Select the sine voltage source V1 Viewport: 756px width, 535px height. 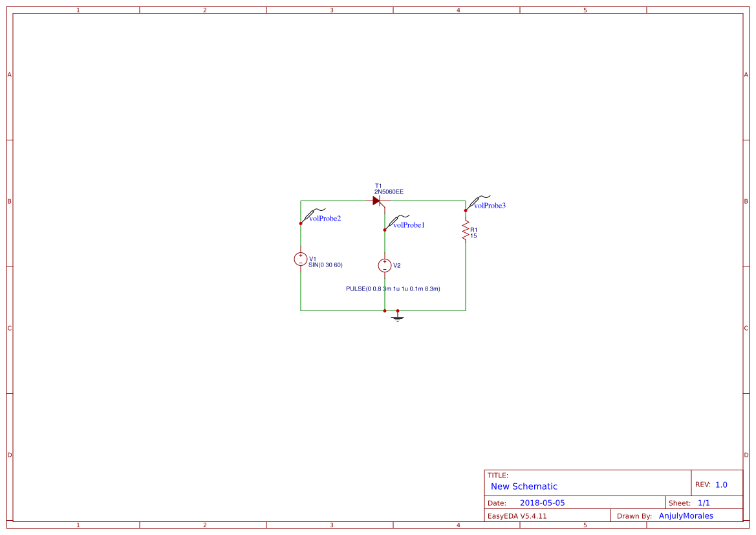[x=301, y=260]
